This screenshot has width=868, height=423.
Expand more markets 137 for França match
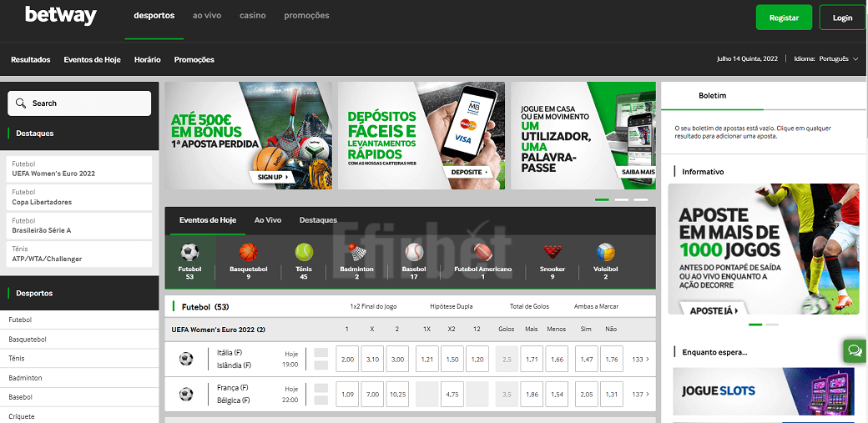640,395
